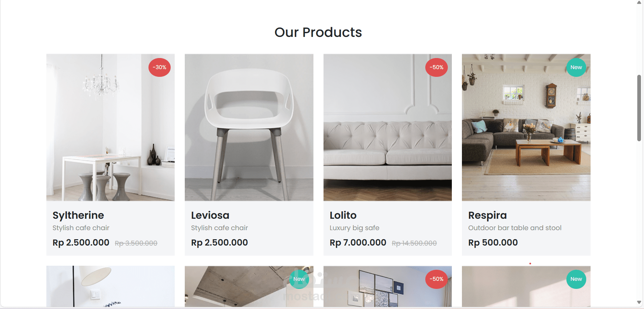The width and height of the screenshot is (644, 309).
Task: Click the page scrollbar thumb
Action: (639, 108)
